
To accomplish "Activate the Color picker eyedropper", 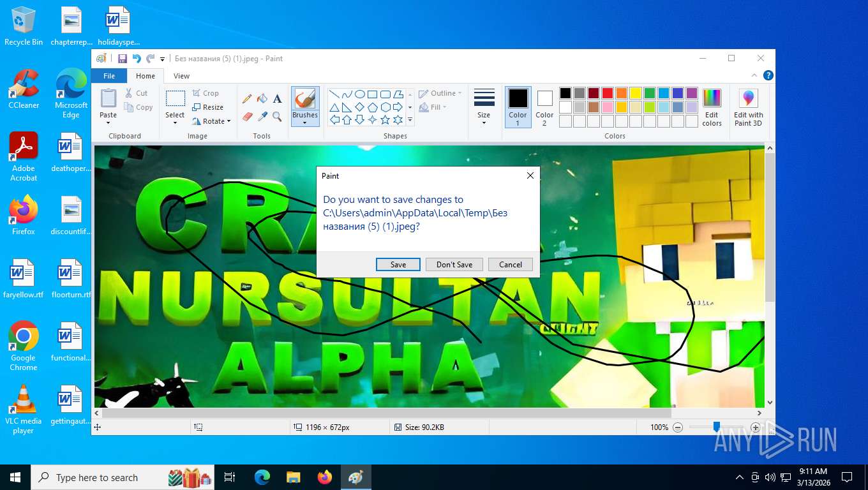I will pos(262,116).
